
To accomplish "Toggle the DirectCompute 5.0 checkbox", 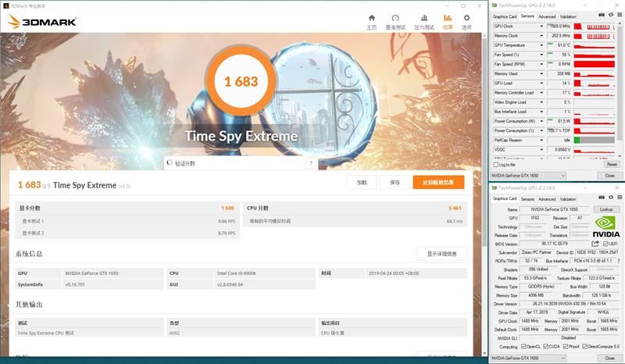I will (x=584, y=347).
